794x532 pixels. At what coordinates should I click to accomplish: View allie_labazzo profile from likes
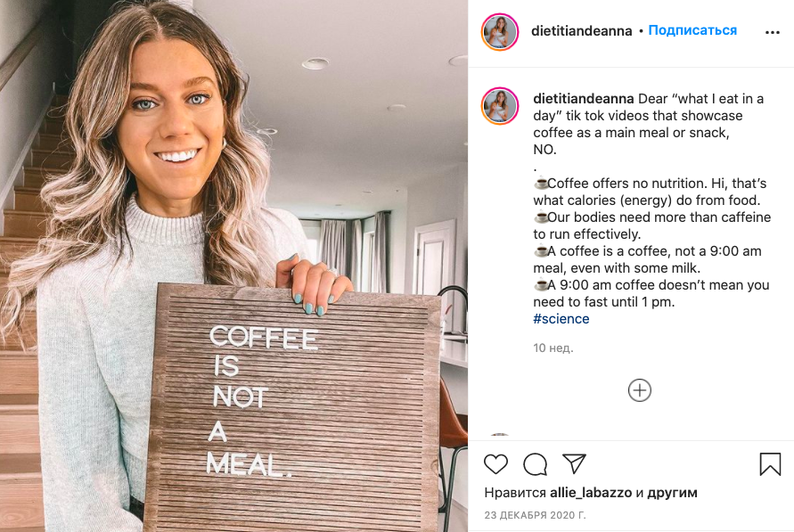(x=591, y=493)
